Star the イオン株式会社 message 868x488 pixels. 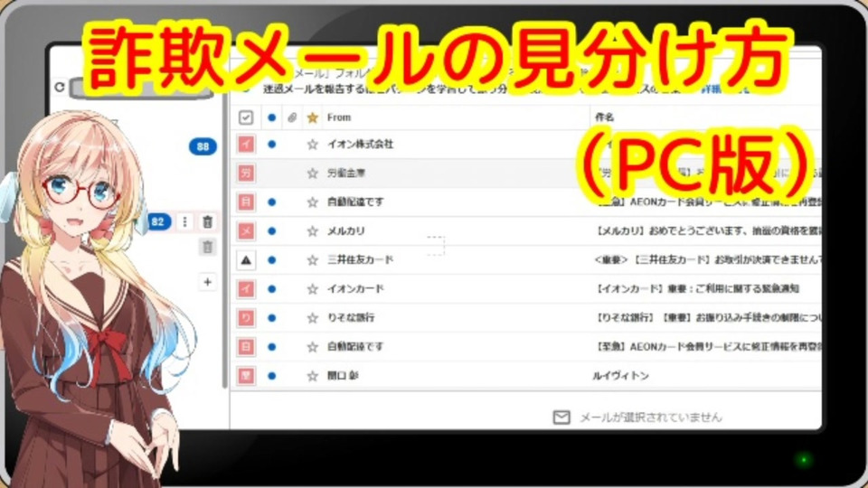tap(312, 145)
